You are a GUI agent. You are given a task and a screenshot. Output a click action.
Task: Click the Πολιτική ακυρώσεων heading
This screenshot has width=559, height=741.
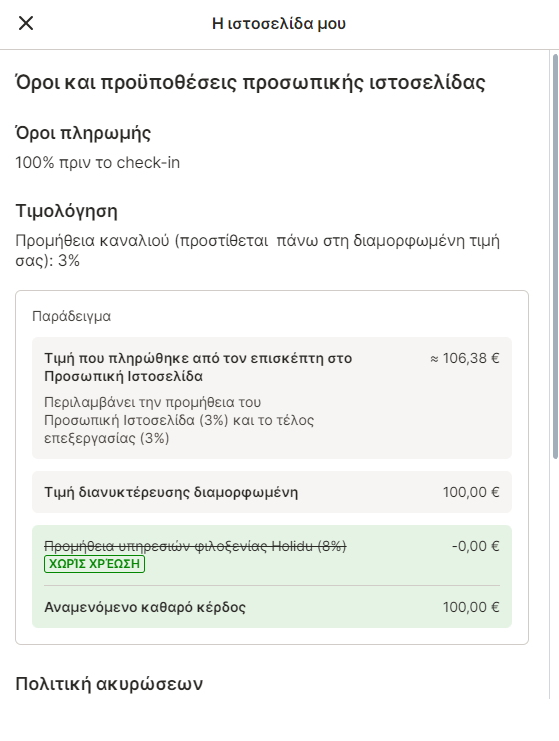[109, 684]
